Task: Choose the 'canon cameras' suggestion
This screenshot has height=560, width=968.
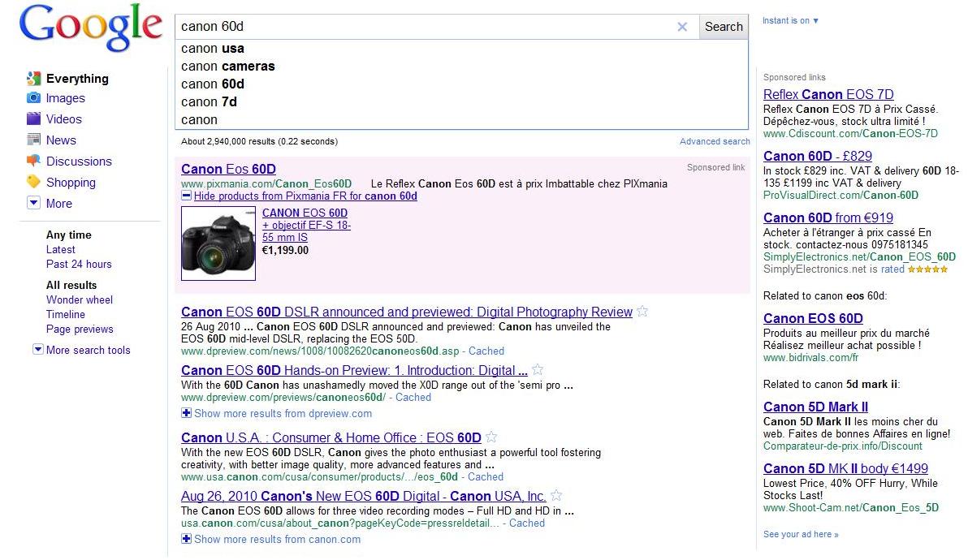Action: coord(462,66)
